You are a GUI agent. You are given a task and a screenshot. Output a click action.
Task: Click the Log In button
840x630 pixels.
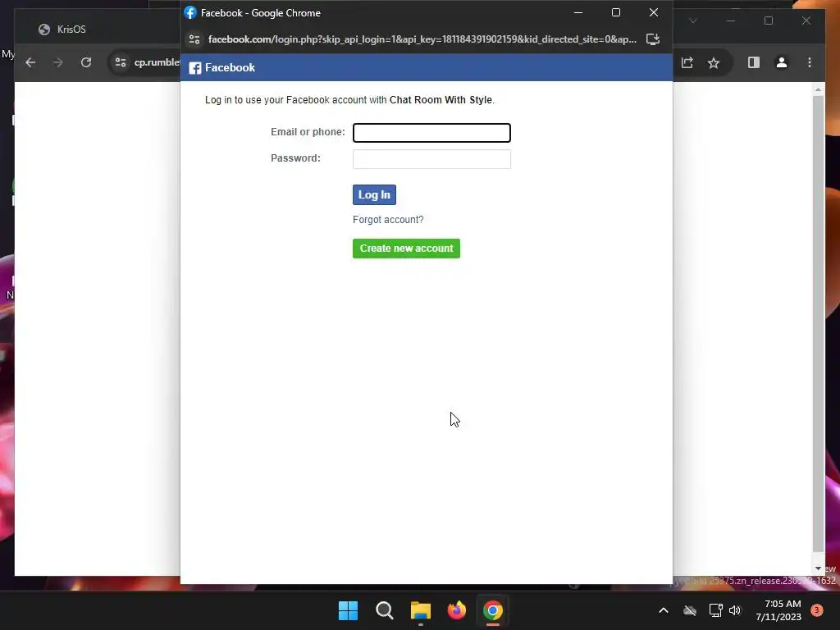[x=374, y=195]
